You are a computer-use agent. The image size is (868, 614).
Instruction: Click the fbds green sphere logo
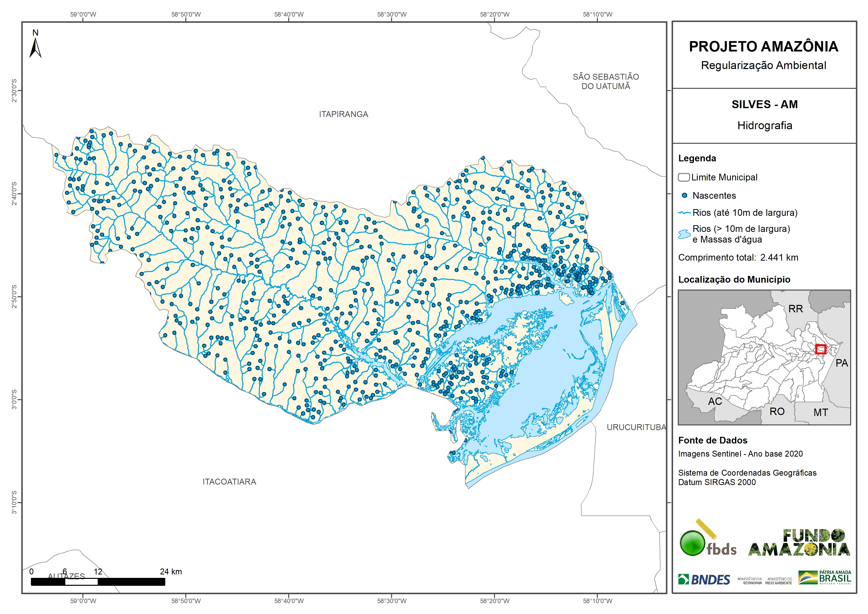coord(693,543)
